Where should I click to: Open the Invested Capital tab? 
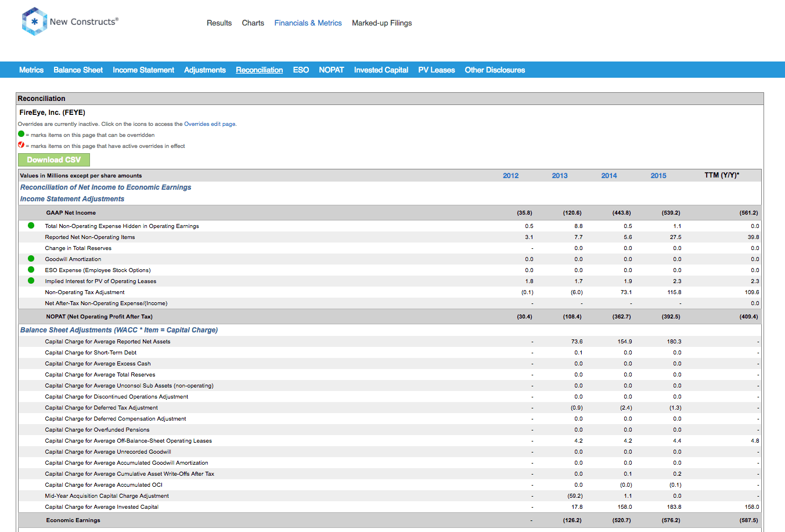(381, 70)
